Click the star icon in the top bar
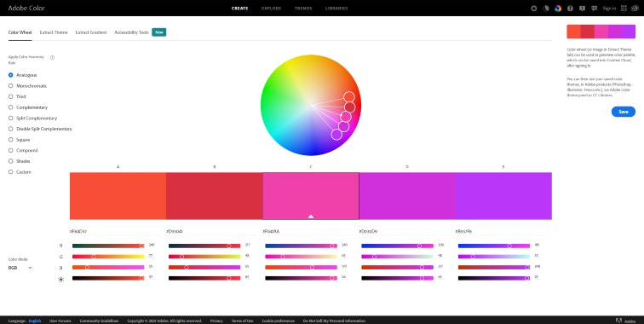The height and width of the screenshot is (324, 644). point(533,9)
